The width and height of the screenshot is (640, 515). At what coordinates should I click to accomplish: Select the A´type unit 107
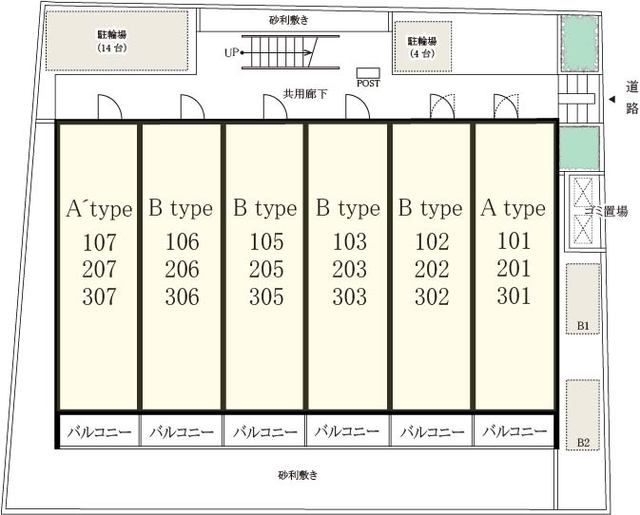click(x=98, y=265)
